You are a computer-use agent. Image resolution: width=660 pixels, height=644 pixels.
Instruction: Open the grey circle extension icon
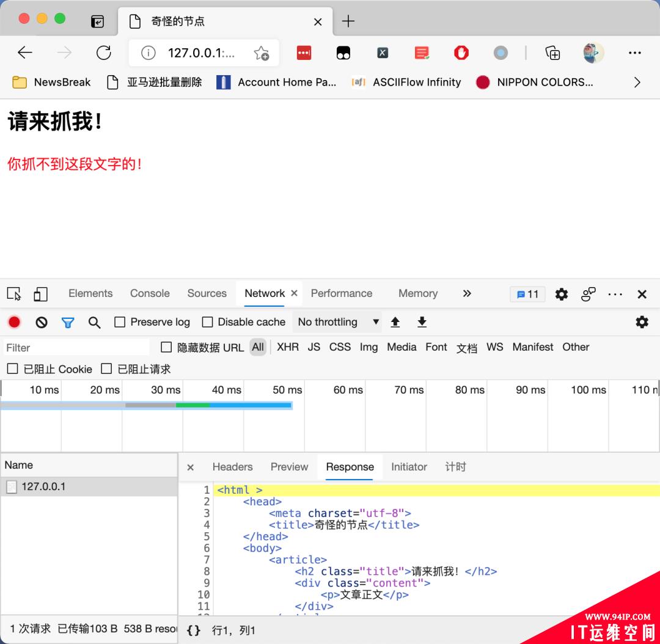pos(501,53)
